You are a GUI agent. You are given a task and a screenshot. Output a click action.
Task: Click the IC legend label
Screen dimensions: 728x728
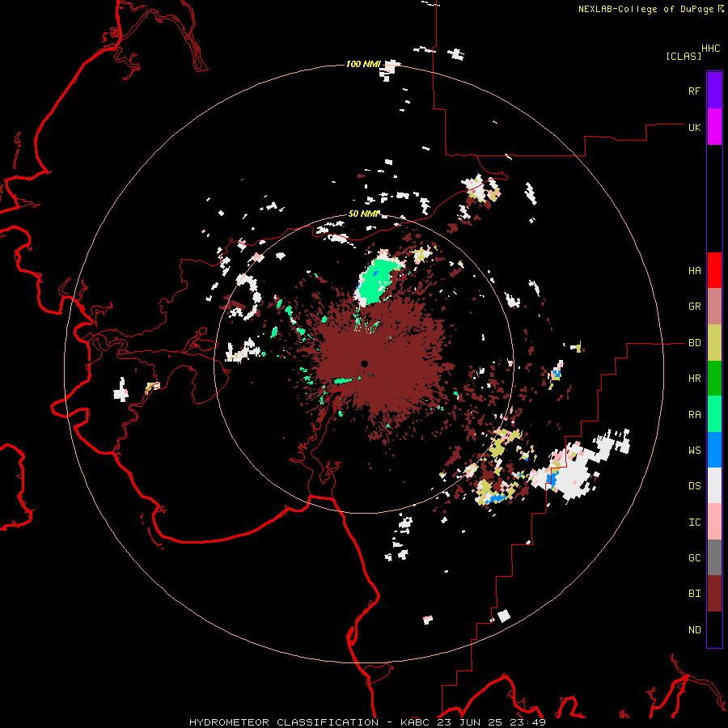click(x=694, y=523)
